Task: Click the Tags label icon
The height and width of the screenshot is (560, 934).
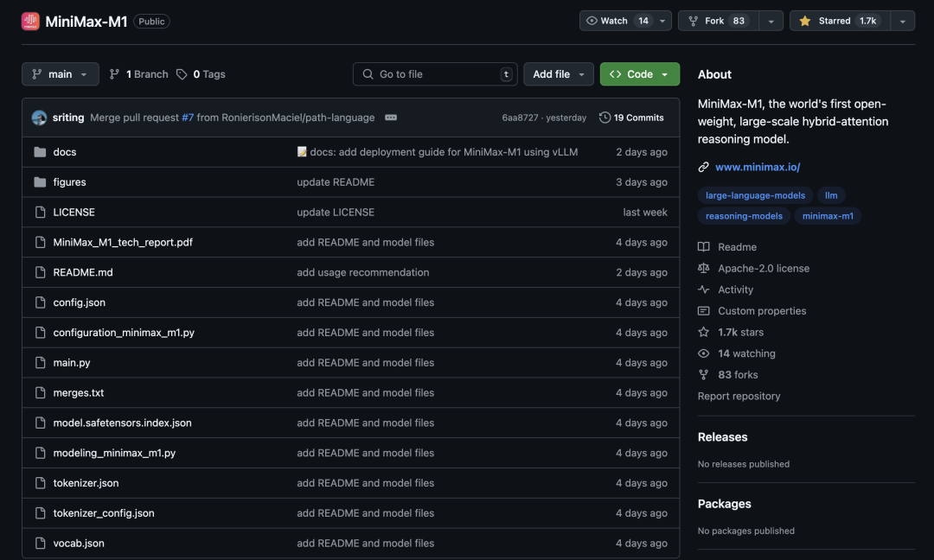Action: pos(182,74)
